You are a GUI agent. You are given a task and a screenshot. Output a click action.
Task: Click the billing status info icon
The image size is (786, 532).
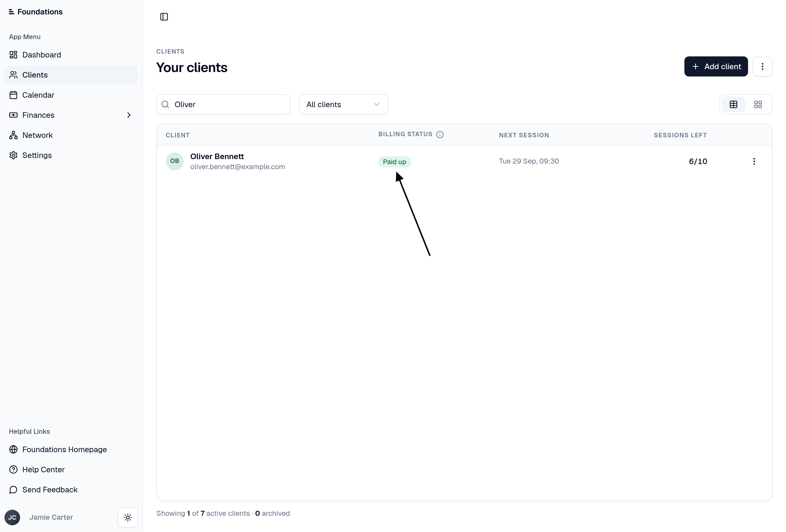[x=440, y=134]
